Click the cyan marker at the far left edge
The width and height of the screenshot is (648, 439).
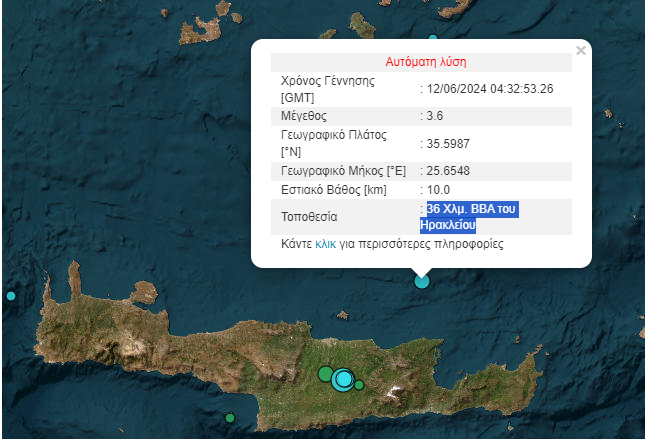point(11,296)
